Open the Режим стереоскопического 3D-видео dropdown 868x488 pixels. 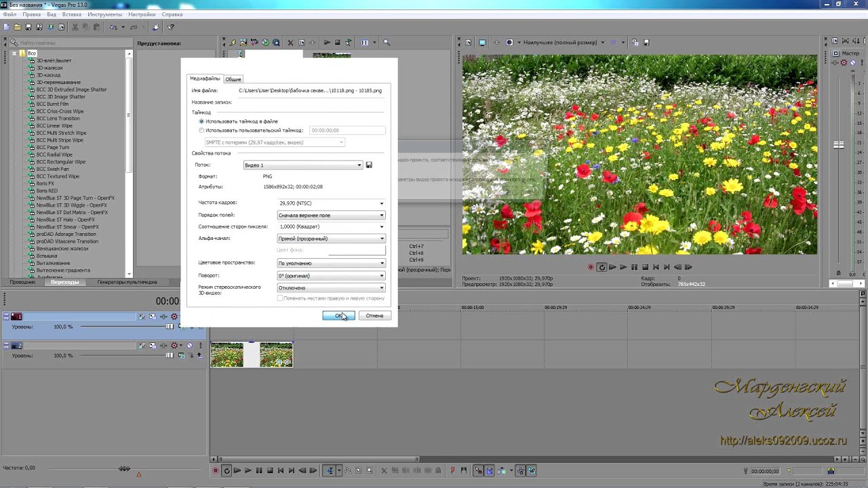[x=332, y=288]
